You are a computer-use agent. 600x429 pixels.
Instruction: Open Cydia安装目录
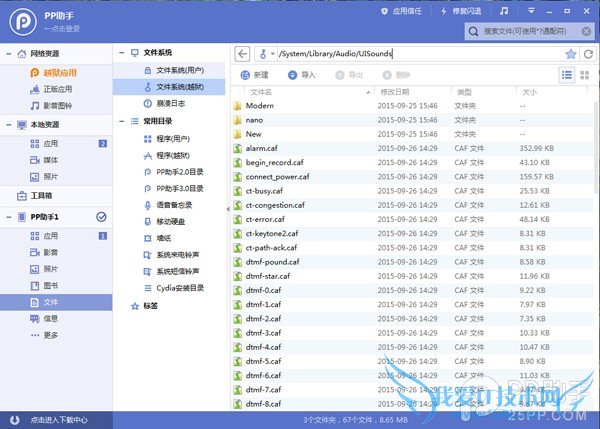(x=174, y=288)
